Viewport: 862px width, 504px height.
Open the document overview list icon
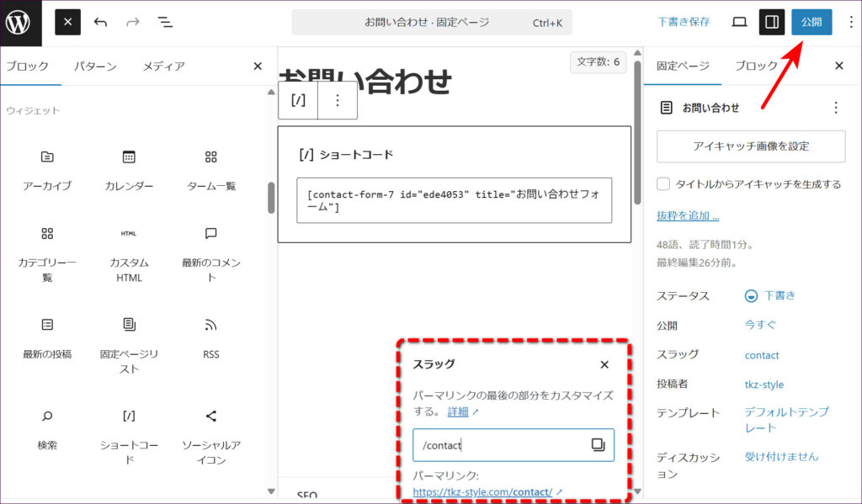[x=165, y=23]
